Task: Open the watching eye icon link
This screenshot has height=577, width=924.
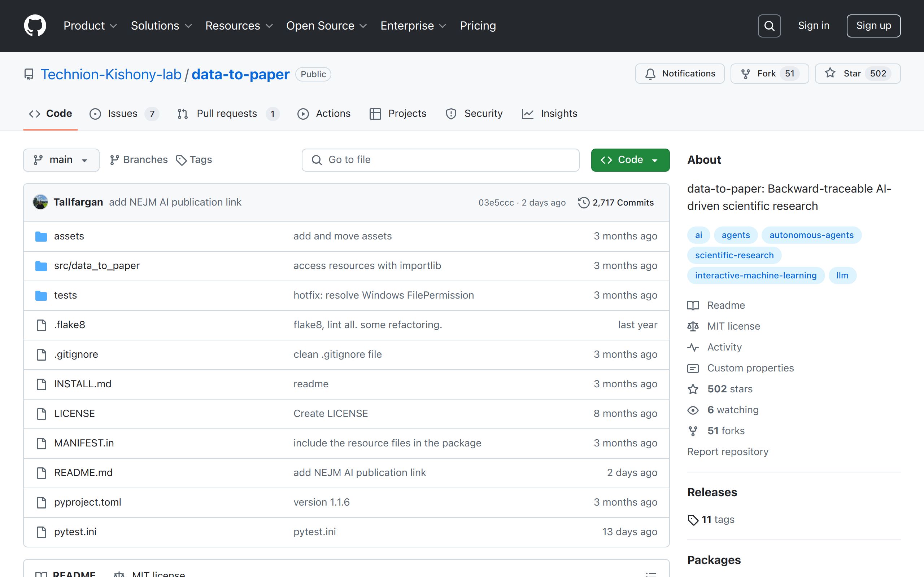Action: point(693,410)
